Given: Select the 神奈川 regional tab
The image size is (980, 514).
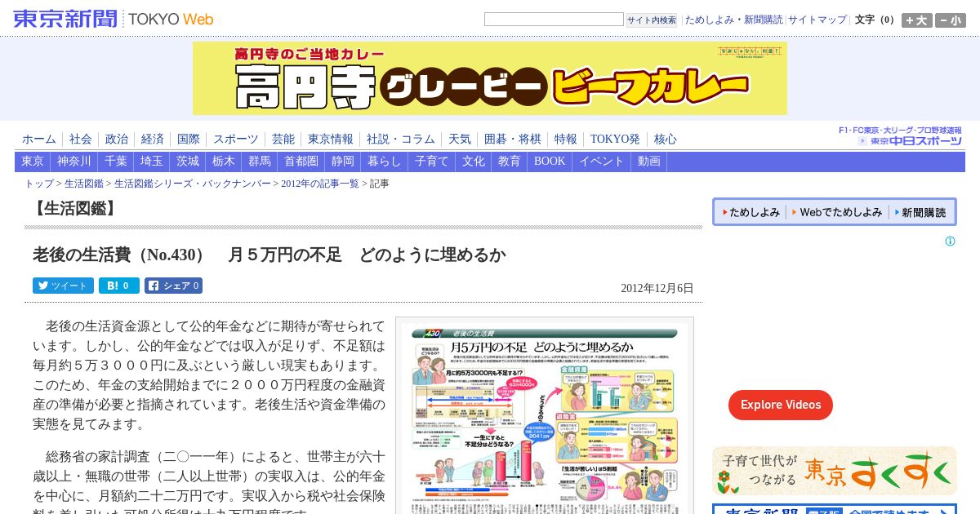Looking at the screenshot, I should (74, 162).
